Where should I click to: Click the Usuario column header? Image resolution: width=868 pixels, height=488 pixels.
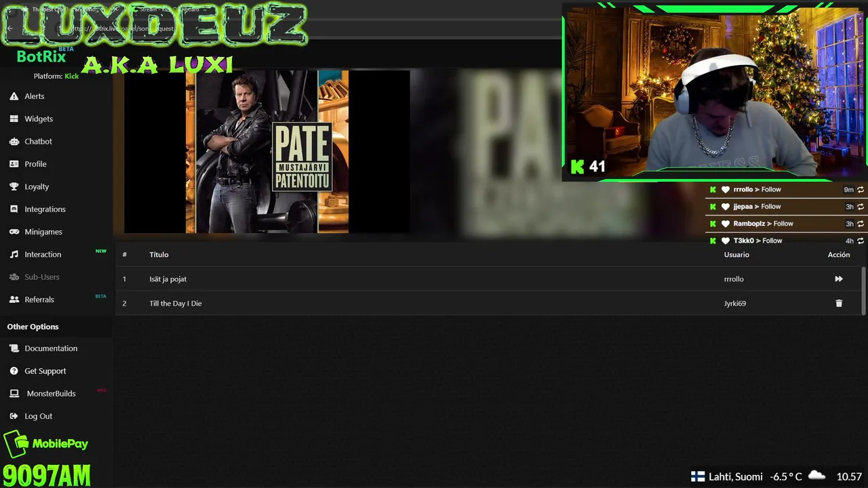[x=736, y=254]
